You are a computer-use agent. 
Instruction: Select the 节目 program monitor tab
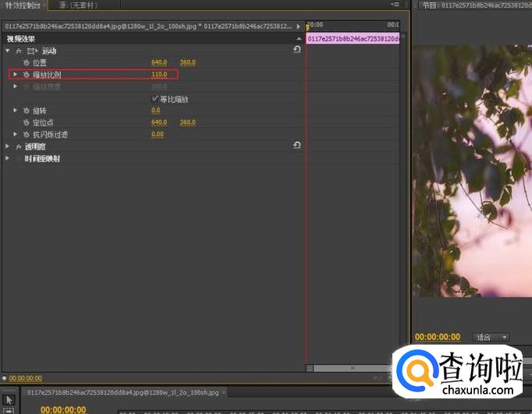pos(477,5)
